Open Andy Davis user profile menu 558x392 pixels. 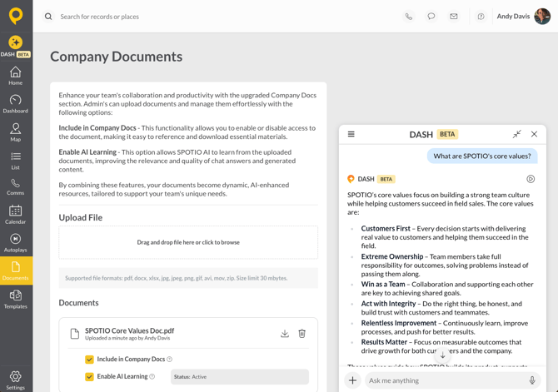click(x=523, y=17)
